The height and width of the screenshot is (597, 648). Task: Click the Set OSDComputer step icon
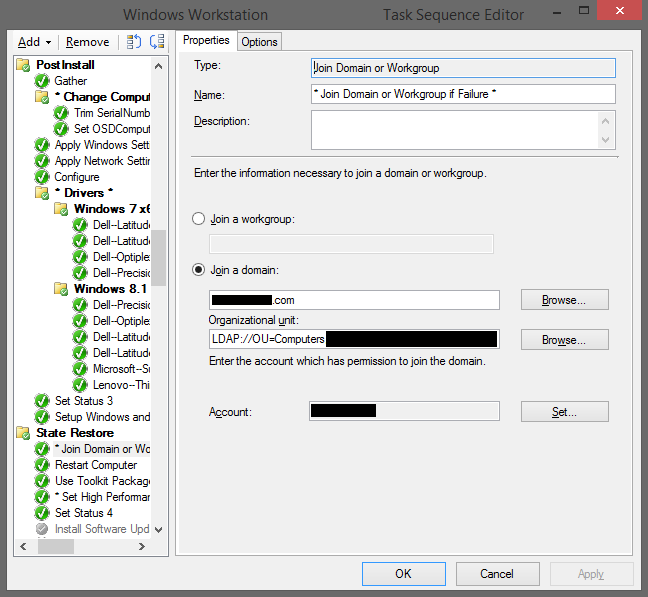pos(61,129)
